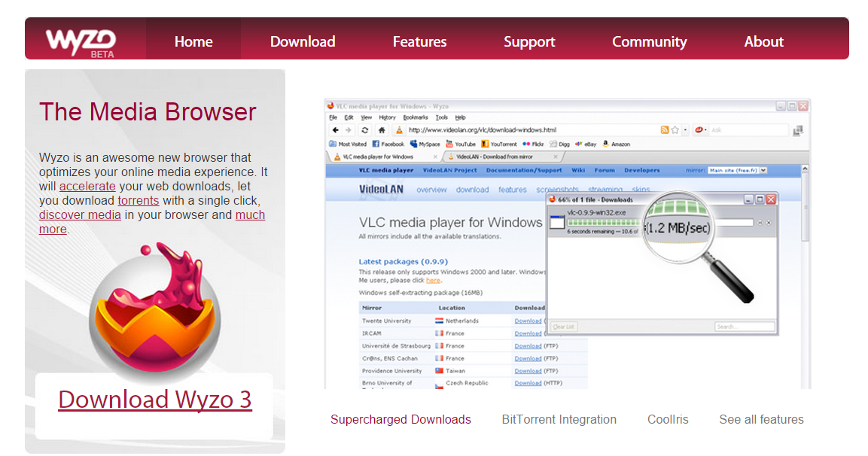Click RSS feed icon in screenshot address bar

pos(664,130)
